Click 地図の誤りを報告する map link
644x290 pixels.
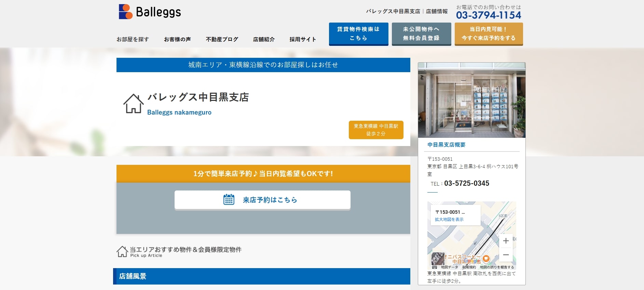pos(497,267)
